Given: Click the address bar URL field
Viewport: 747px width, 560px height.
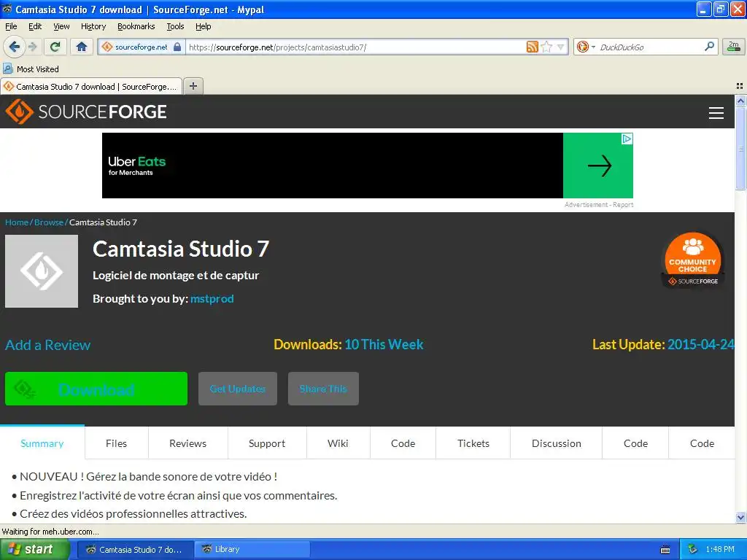Looking at the screenshot, I should pyautogui.click(x=355, y=47).
